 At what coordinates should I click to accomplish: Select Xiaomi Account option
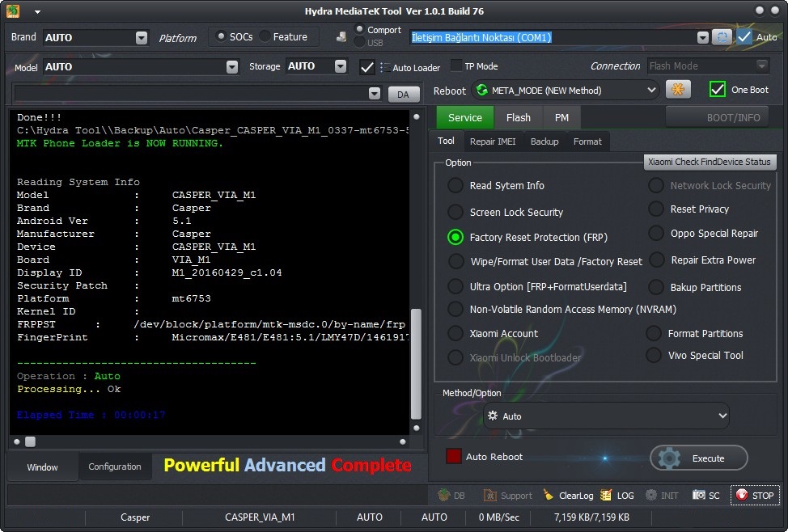[x=455, y=333]
